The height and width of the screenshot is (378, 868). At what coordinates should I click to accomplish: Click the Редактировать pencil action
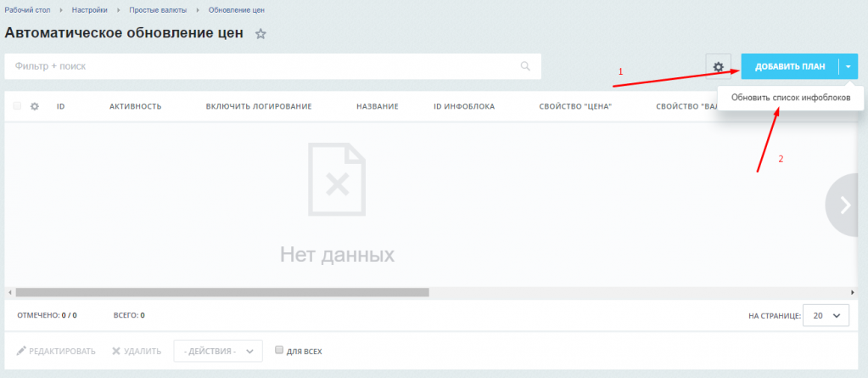[56, 352]
